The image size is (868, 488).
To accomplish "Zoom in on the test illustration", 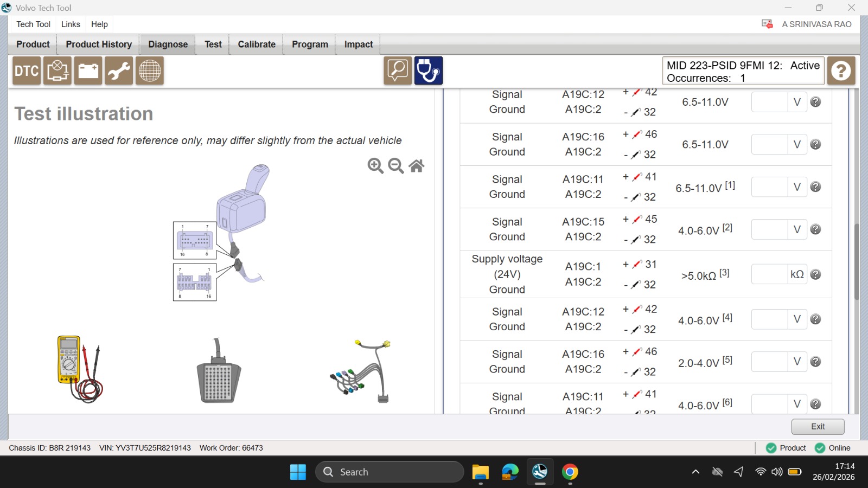I will pyautogui.click(x=375, y=166).
